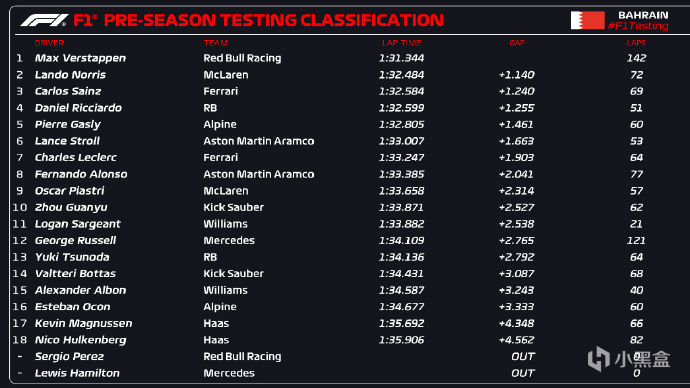Click the Bahrain flag icon
690x388 pixels.
587,20
